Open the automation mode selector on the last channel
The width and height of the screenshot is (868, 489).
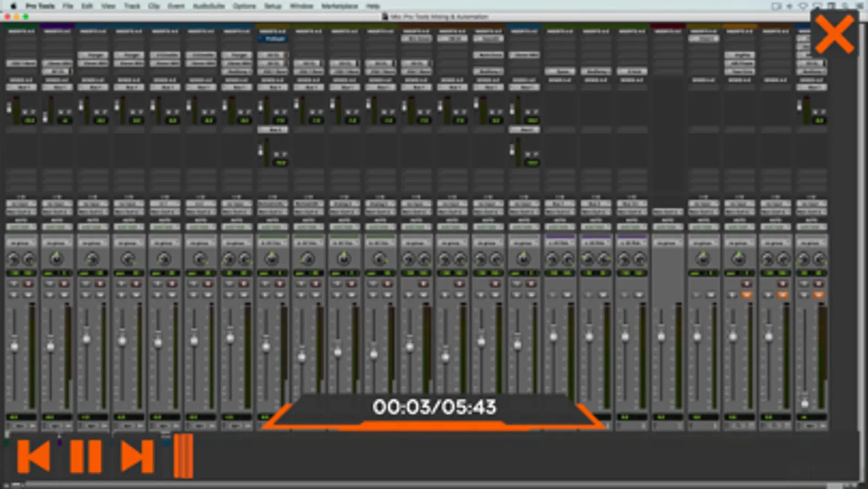coord(812,227)
